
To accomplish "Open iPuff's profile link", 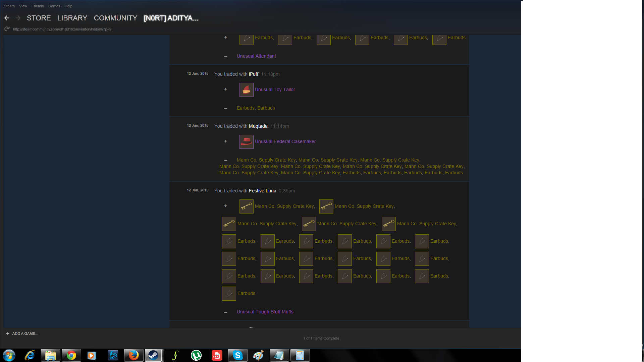I will tap(253, 74).
